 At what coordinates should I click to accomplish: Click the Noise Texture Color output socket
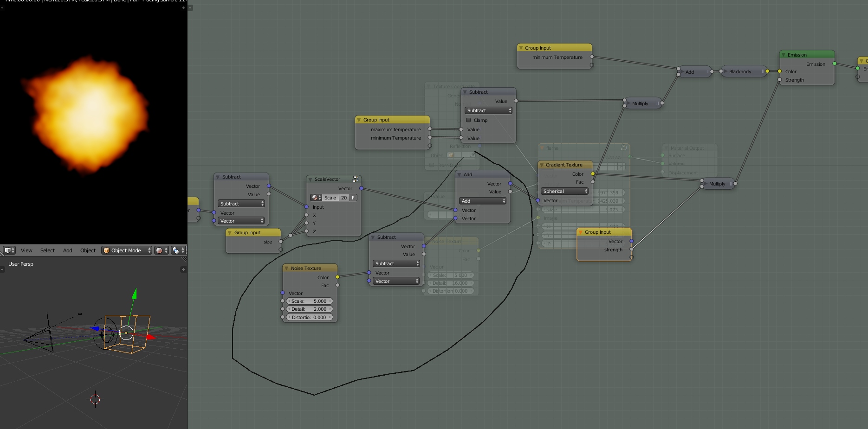(337, 277)
